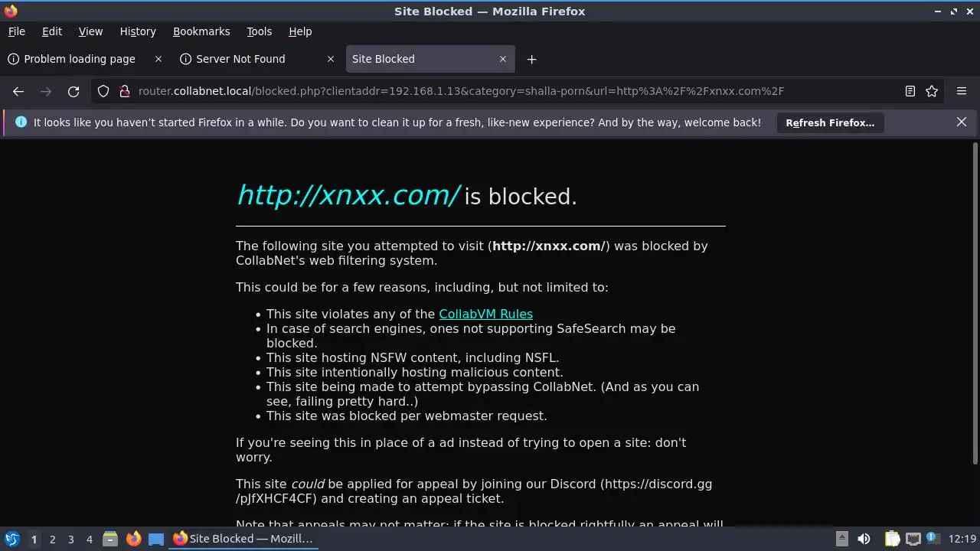Click the show desktop taskbar icon
This screenshot has width=980, height=551.
click(x=156, y=539)
